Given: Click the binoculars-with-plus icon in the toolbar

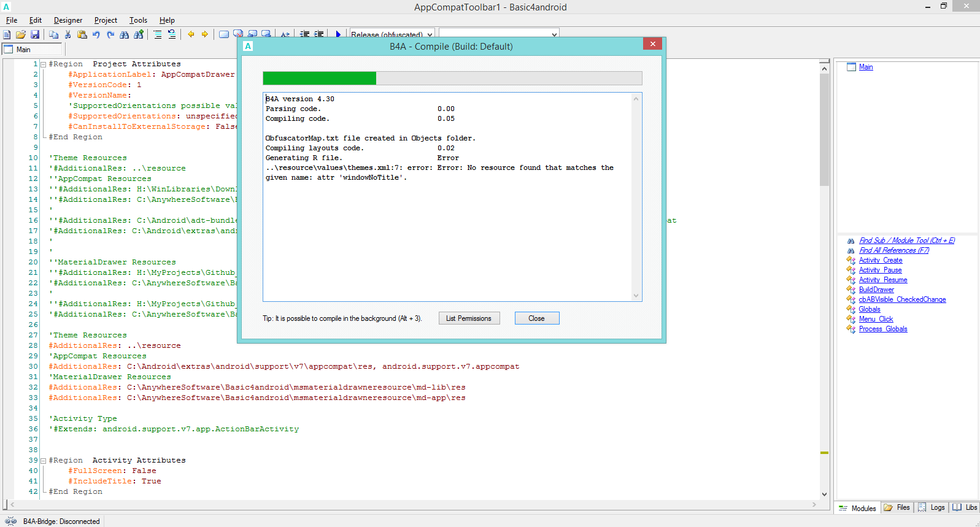Looking at the screenshot, I should [x=139, y=35].
